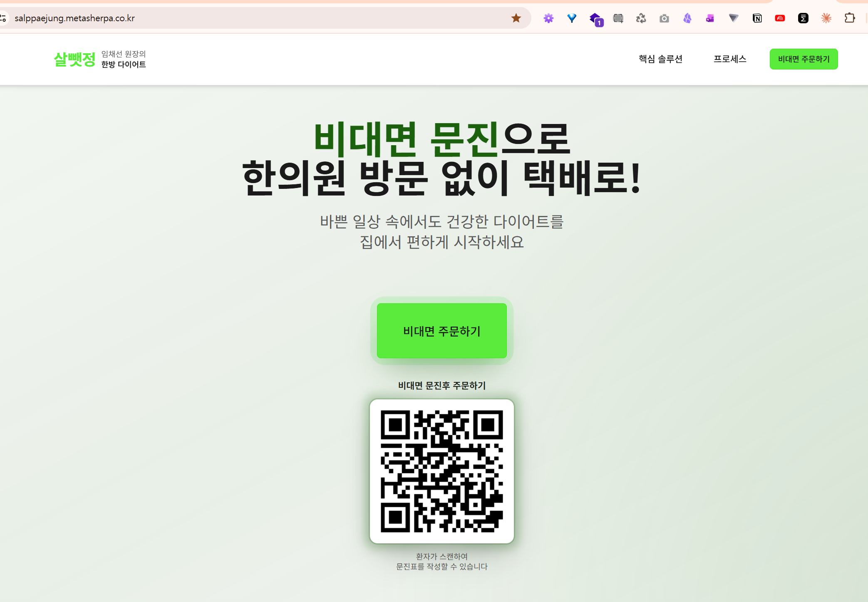Open the camera screenshot extension
868x602 pixels.
point(664,18)
